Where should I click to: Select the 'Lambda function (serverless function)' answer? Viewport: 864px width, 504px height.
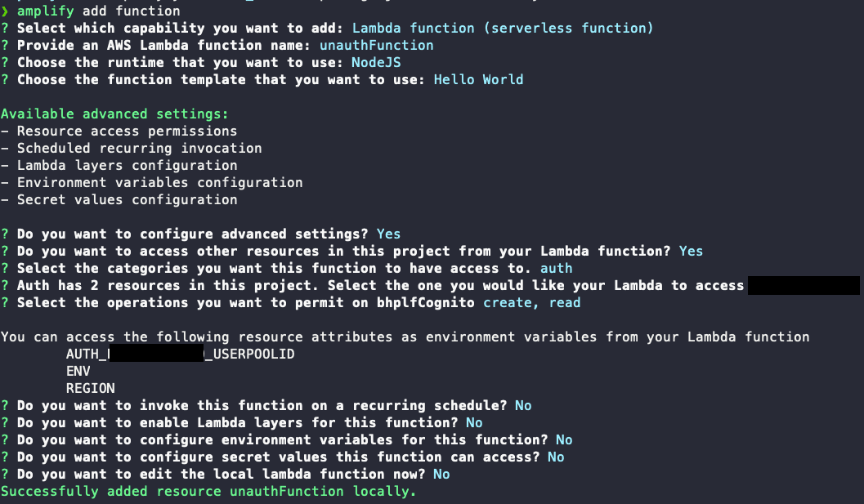[503, 29]
